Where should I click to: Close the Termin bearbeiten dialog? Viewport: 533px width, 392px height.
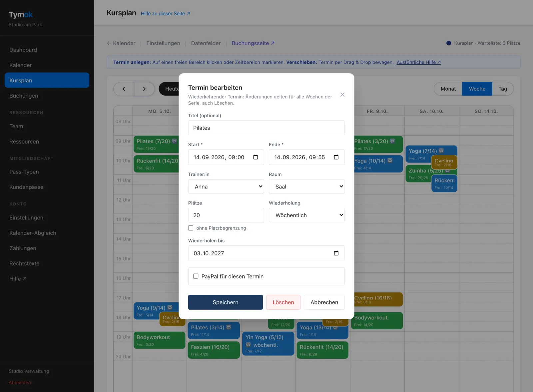[342, 95]
